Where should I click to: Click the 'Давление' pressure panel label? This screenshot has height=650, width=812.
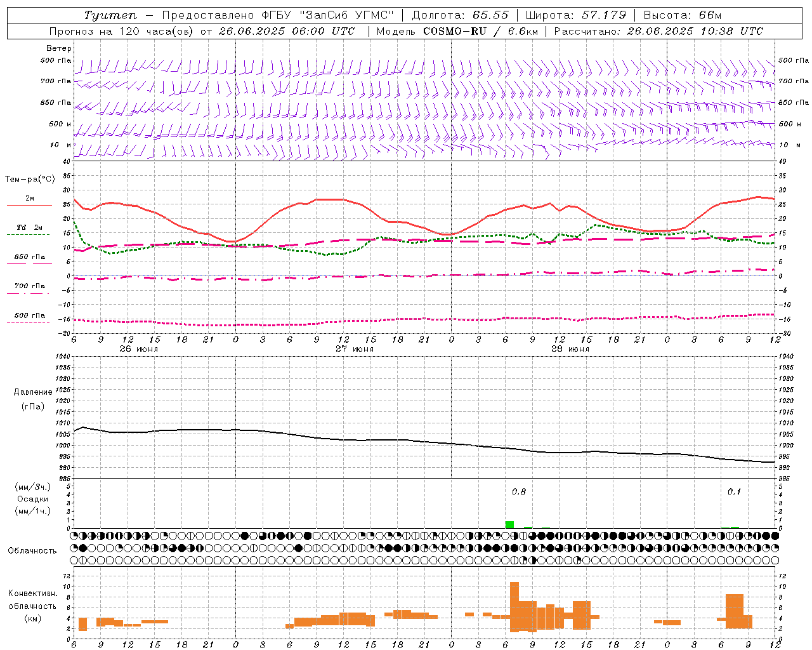click(33, 392)
